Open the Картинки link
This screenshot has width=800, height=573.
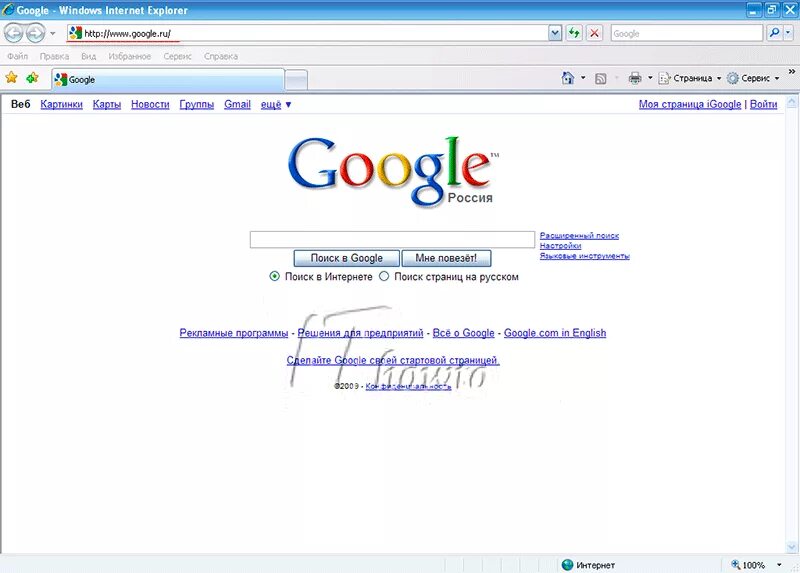pos(61,104)
